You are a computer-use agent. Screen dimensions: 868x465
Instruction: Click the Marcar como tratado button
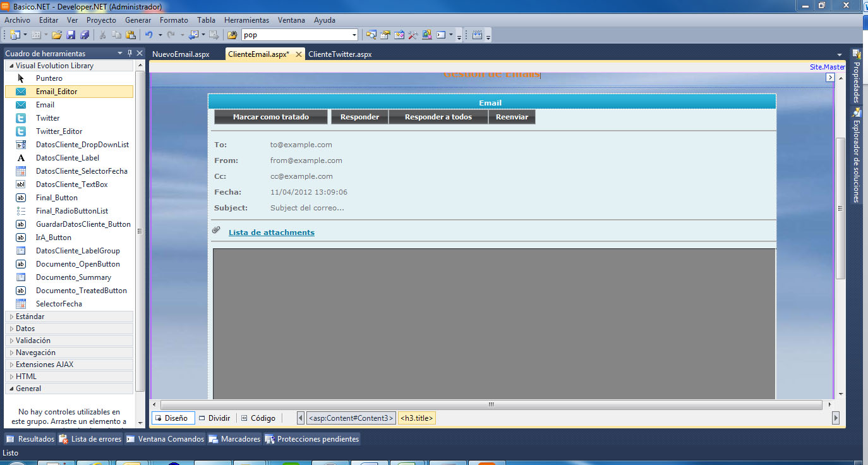(x=271, y=117)
